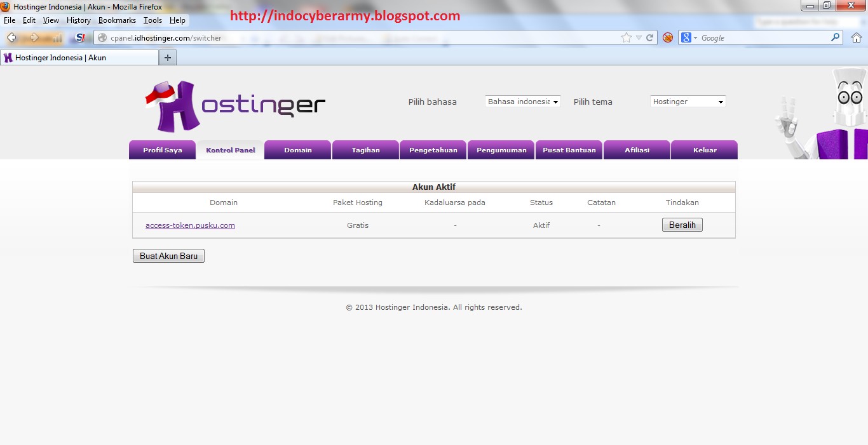Open the Bahasa indonesia language dropdown
The width and height of the screenshot is (868, 445).
pos(523,102)
